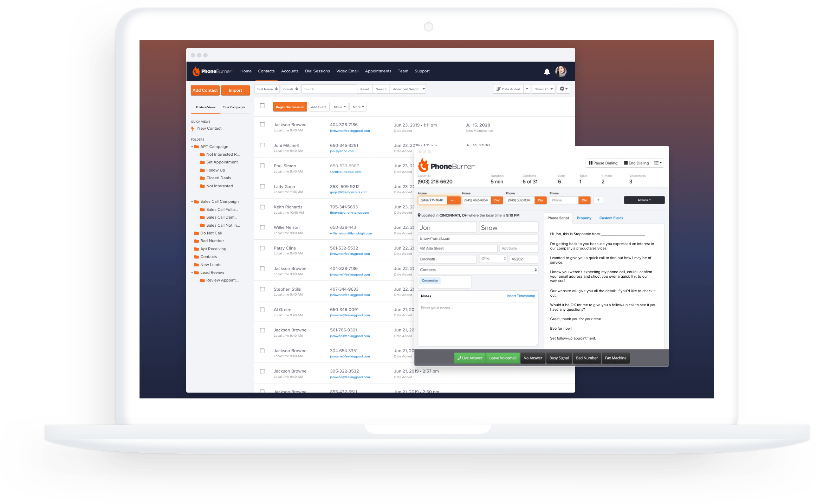817x504 pixels.
Task: Open the Sales Call Dem... folder
Action: click(x=219, y=217)
